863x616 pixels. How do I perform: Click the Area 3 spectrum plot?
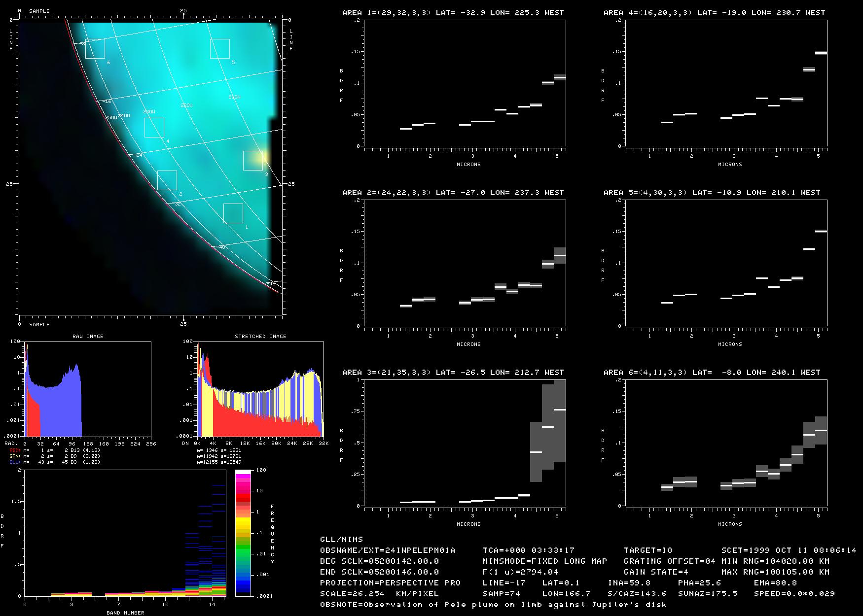point(465,443)
